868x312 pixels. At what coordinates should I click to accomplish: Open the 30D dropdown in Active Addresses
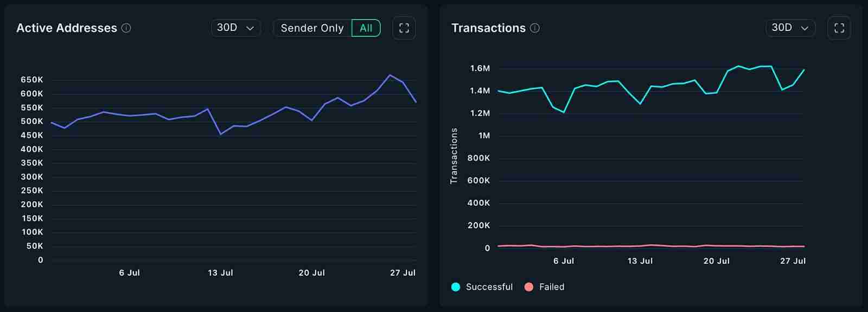[235, 28]
